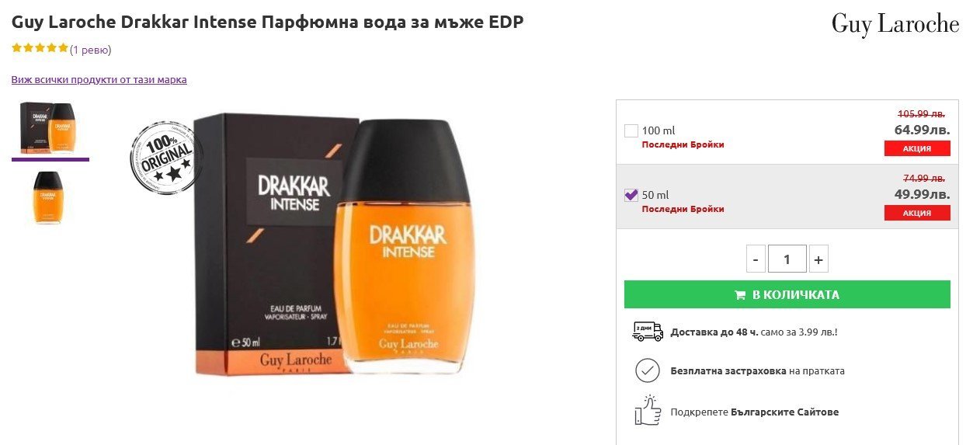
Task: Tick the 100 ml size checkbox
Action: point(631,130)
